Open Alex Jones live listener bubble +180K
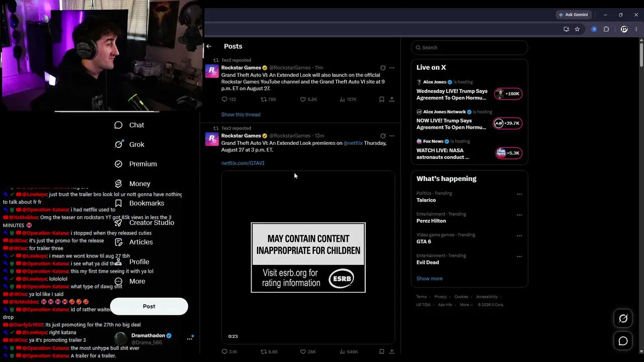Screen dimensions: 644x362 (x=508, y=94)
